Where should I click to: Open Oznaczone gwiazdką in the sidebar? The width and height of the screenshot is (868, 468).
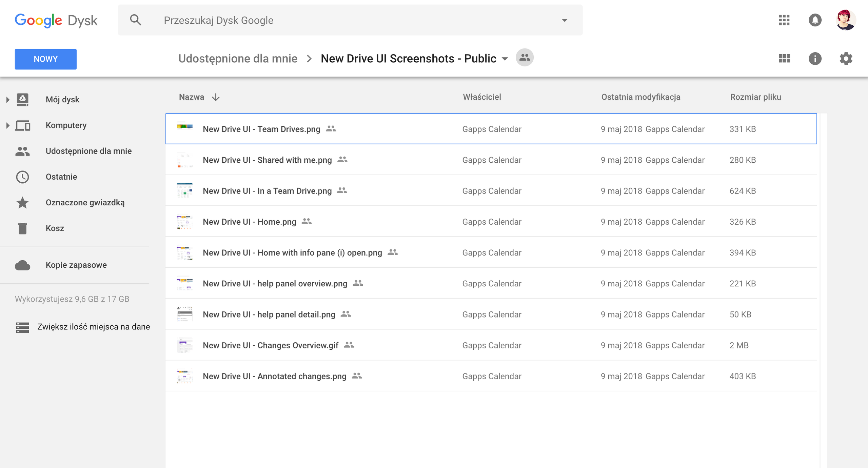[x=85, y=202]
